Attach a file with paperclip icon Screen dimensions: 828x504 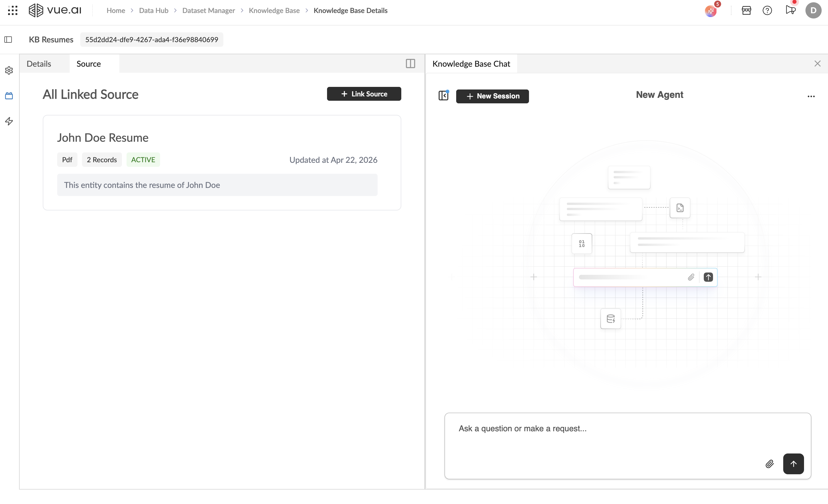tap(770, 464)
